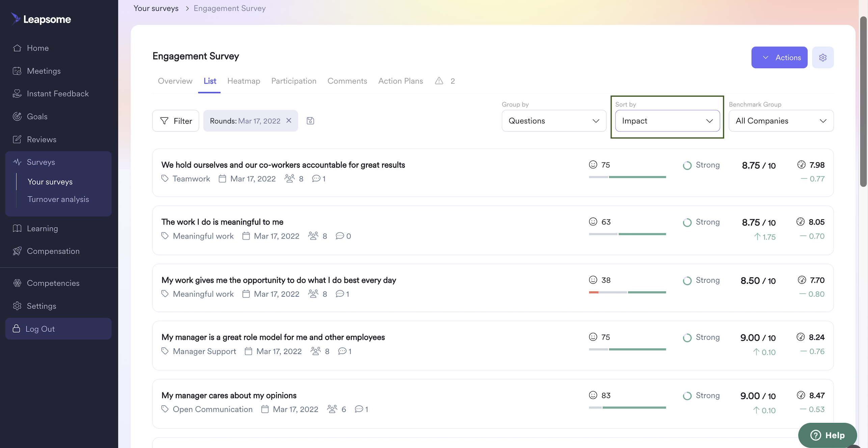Go to Compensation section
This screenshot has width=868, height=448.
point(53,251)
